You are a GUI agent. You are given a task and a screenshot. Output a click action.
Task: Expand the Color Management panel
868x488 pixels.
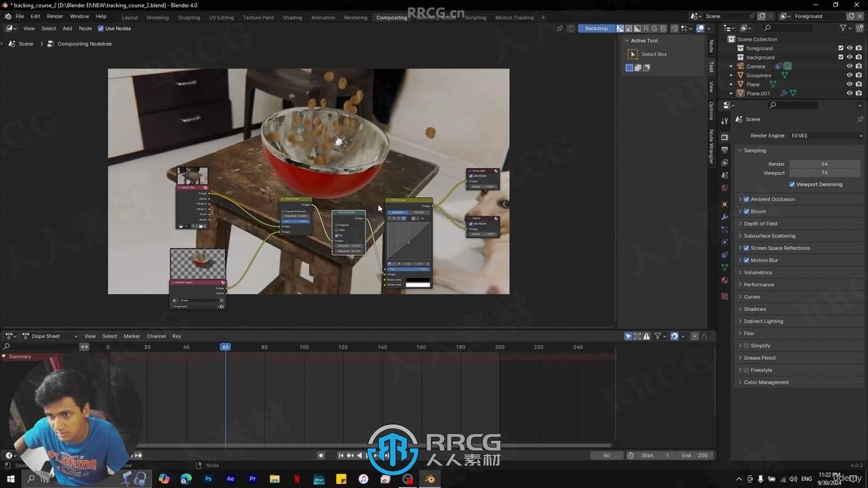[x=766, y=382]
